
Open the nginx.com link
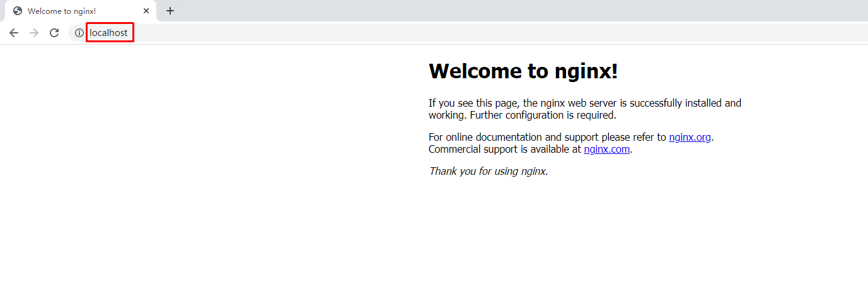(606, 150)
